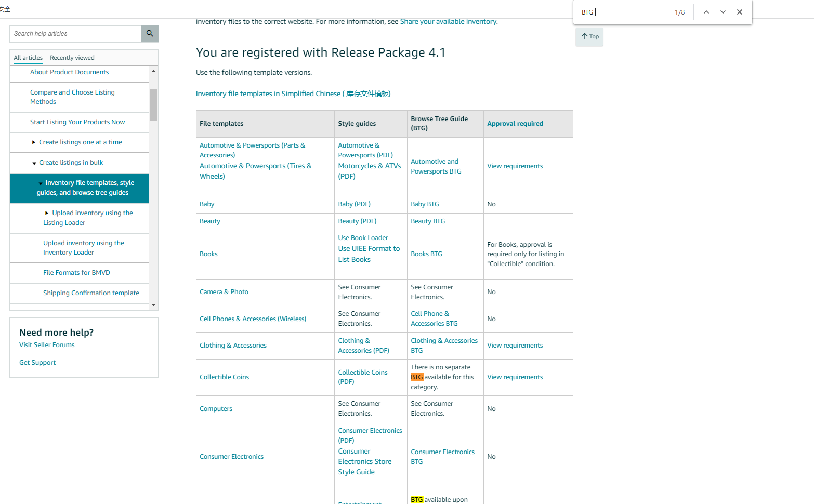
Task: Open Consumer Electronics Store Style Guide
Action: [x=365, y=461]
